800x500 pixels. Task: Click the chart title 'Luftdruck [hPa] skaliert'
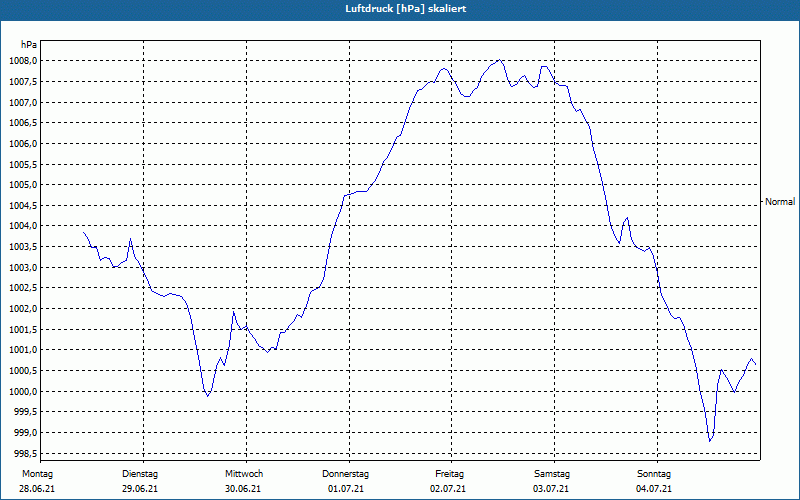406,9
